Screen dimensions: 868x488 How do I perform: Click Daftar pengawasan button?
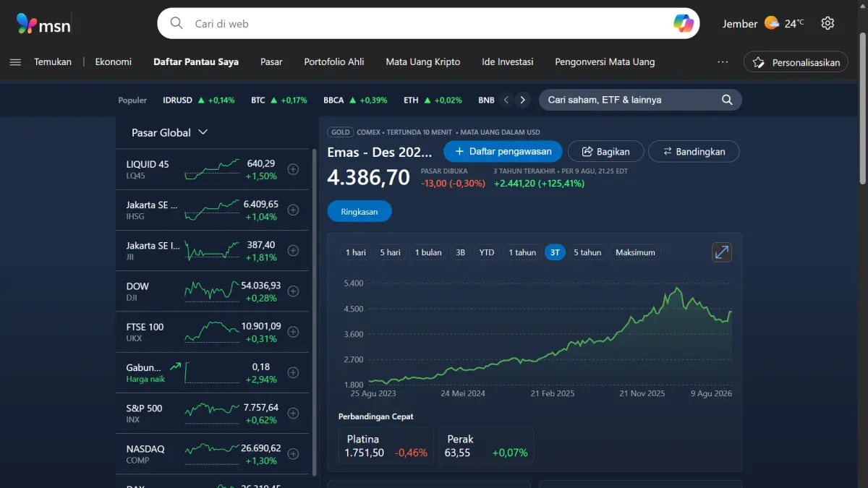tap(503, 152)
